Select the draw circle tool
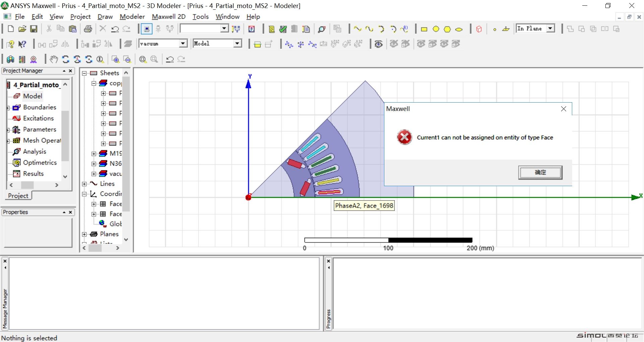This screenshot has height=342, width=644. [436, 29]
